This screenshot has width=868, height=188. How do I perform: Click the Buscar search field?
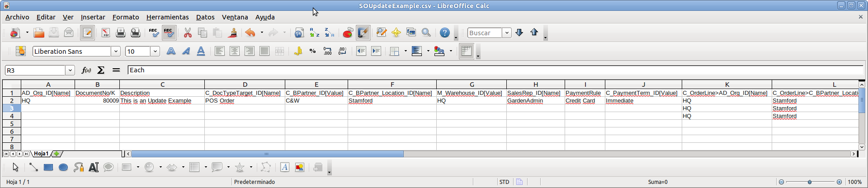coord(485,33)
